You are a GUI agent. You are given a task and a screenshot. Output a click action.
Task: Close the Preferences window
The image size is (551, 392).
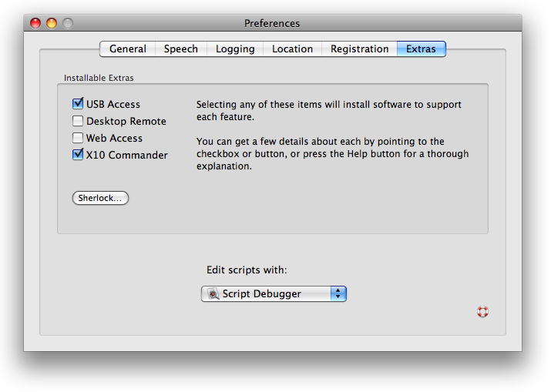coord(35,23)
